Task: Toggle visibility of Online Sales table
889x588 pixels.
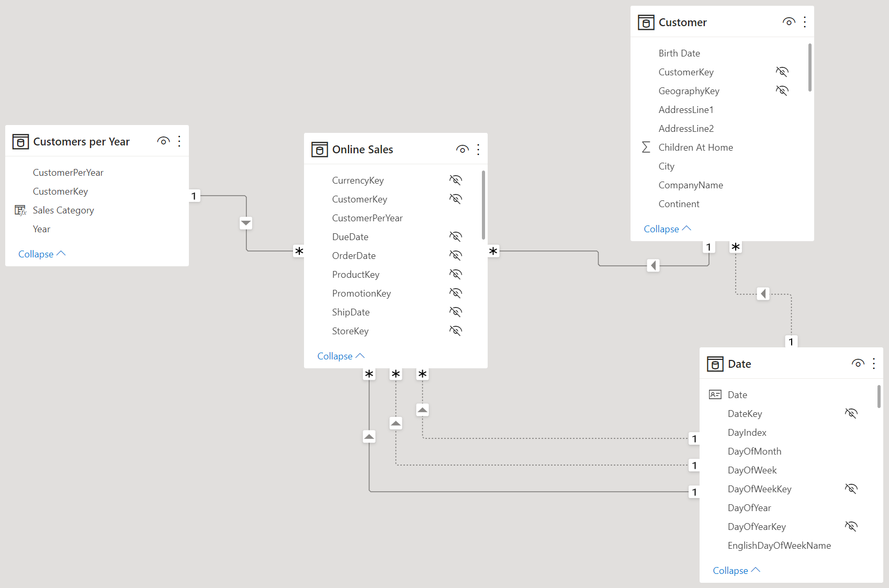Action: pos(463,150)
